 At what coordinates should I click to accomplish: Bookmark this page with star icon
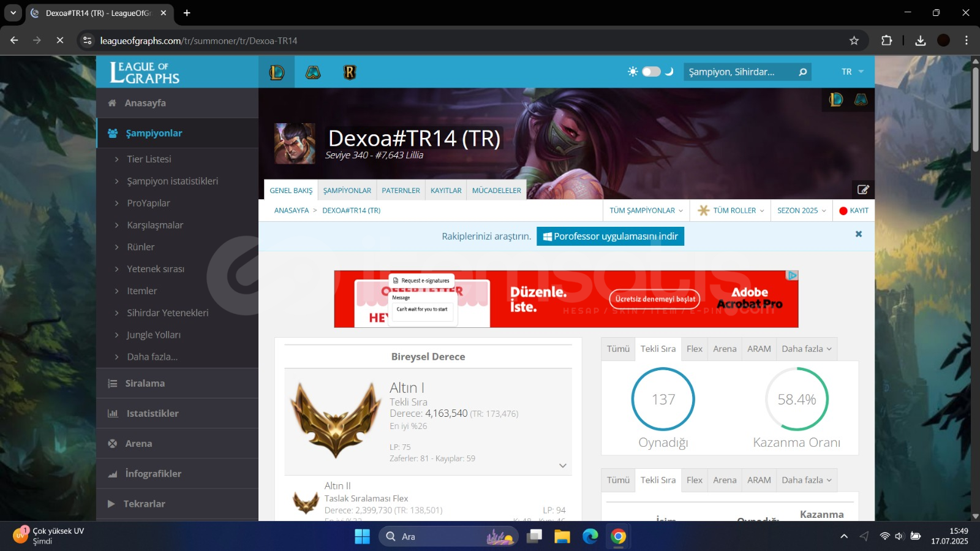[854, 40]
